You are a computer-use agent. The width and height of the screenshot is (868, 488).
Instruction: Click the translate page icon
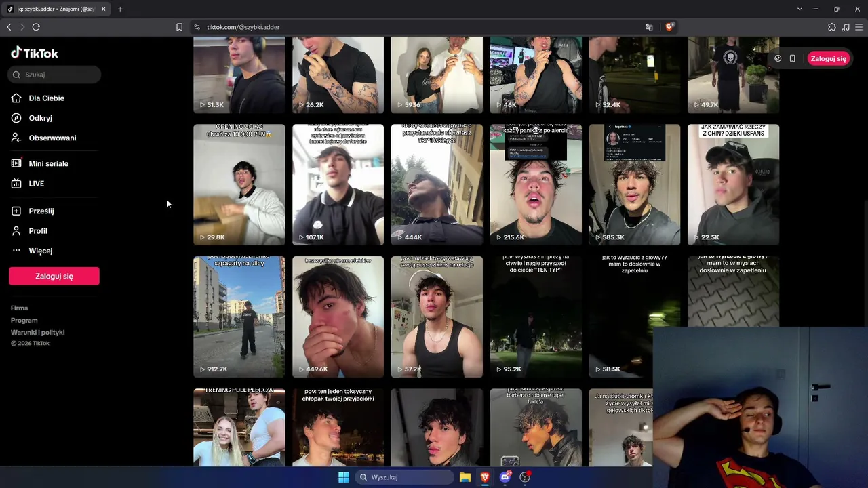649,27
